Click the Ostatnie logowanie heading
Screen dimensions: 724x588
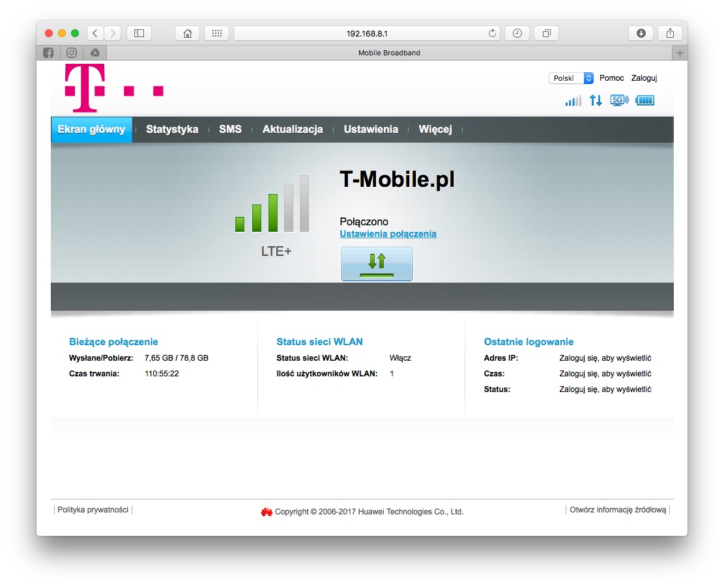click(529, 342)
